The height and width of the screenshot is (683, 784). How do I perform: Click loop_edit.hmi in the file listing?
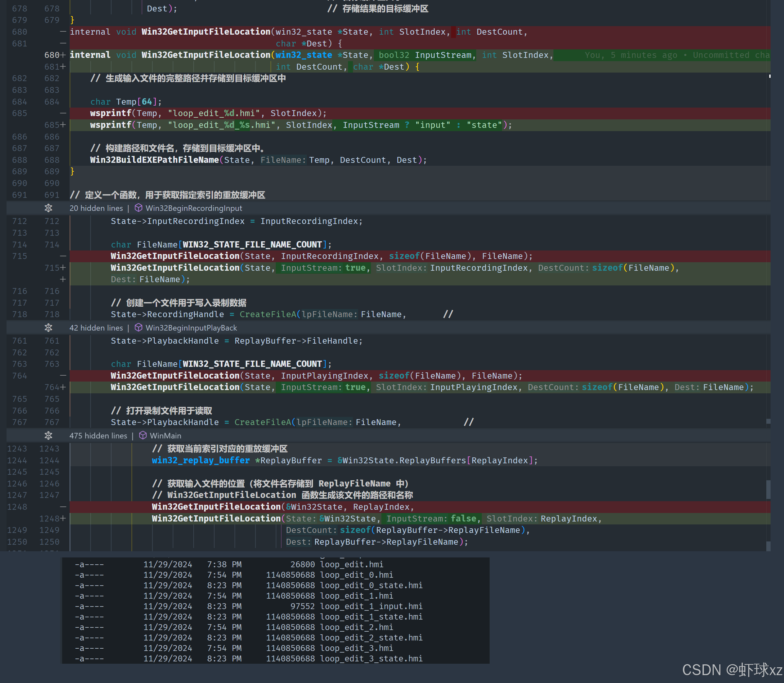(352, 564)
